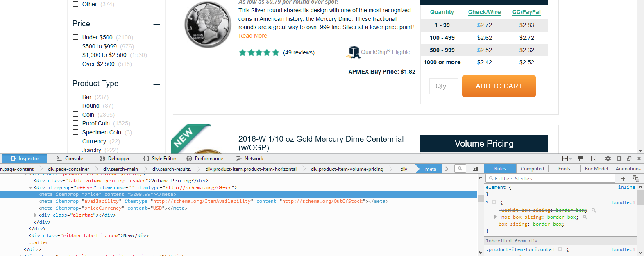The width and height of the screenshot is (644, 256).
Task: Collapse the offers div node
Action: tap(31, 188)
